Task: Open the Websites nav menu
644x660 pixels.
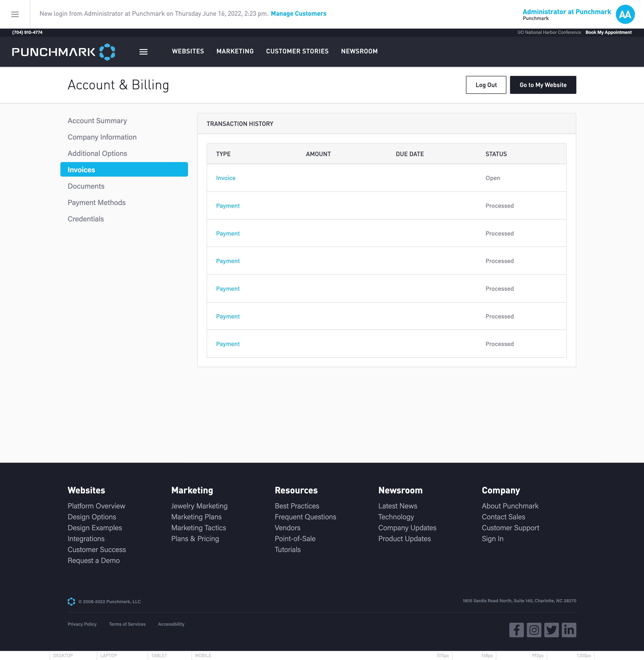Action: pyautogui.click(x=188, y=51)
